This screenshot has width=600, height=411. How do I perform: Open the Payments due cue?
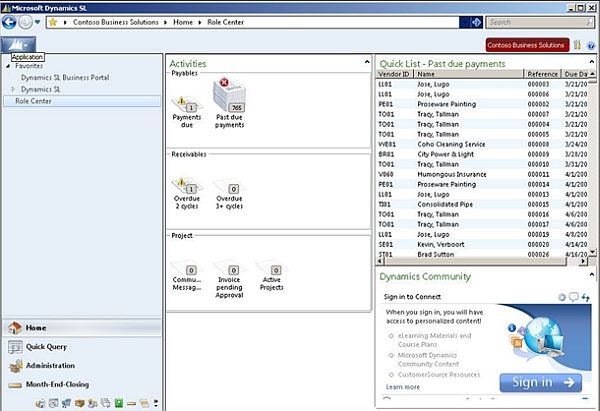click(186, 108)
